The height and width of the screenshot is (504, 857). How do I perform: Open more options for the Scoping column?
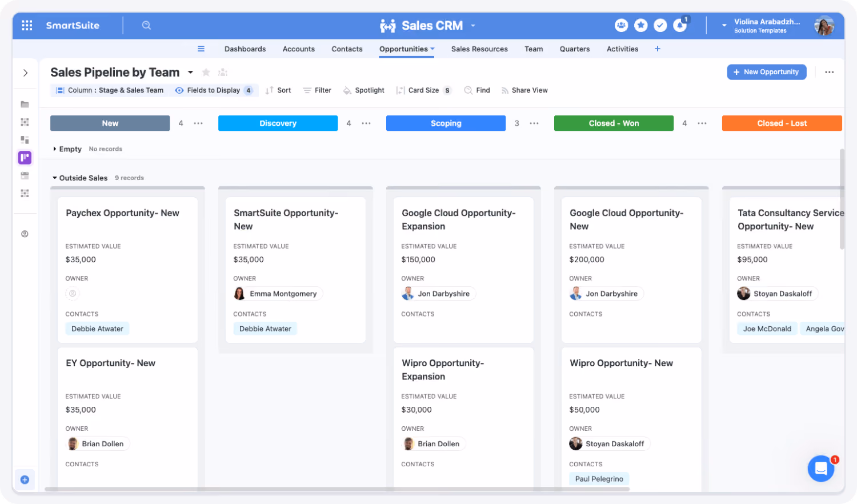[534, 123]
